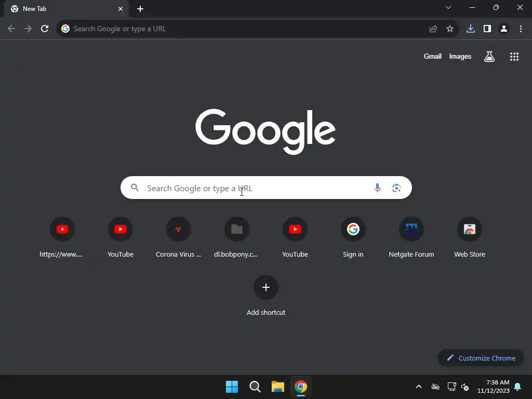Image resolution: width=532 pixels, height=399 pixels.
Task: Click the browser back arrow
Action: pos(11,29)
